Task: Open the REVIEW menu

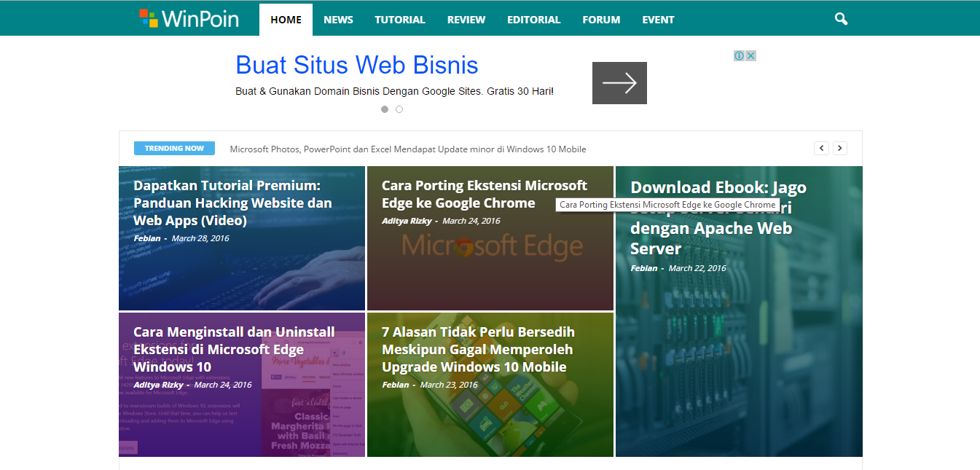Action: coord(466,20)
